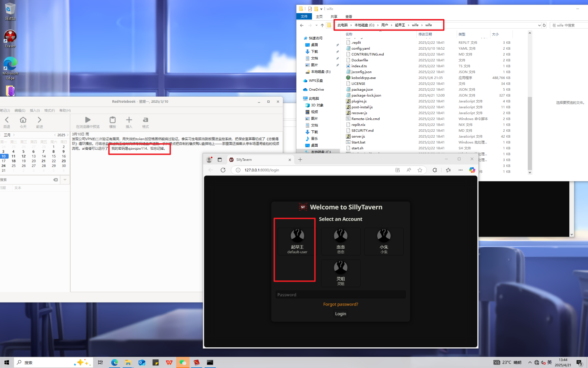Add SillyTavern page to favorites
The width and height of the screenshot is (588, 368).
[x=420, y=170]
